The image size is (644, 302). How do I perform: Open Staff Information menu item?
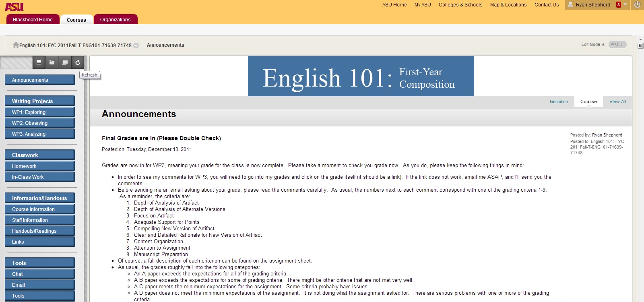pyautogui.click(x=40, y=220)
